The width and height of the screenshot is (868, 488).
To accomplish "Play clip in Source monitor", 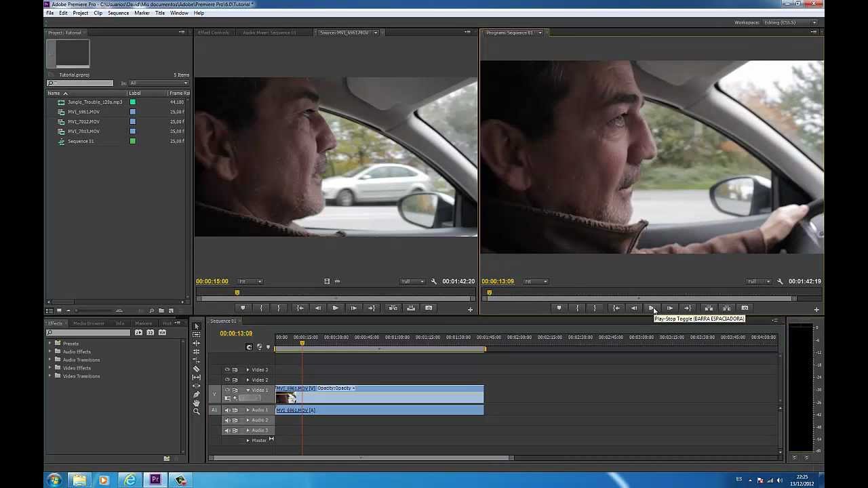I will [x=335, y=308].
